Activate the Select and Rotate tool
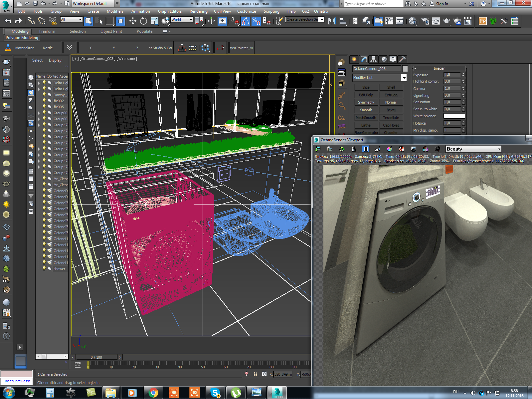This screenshot has width=532, height=399. click(x=143, y=21)
